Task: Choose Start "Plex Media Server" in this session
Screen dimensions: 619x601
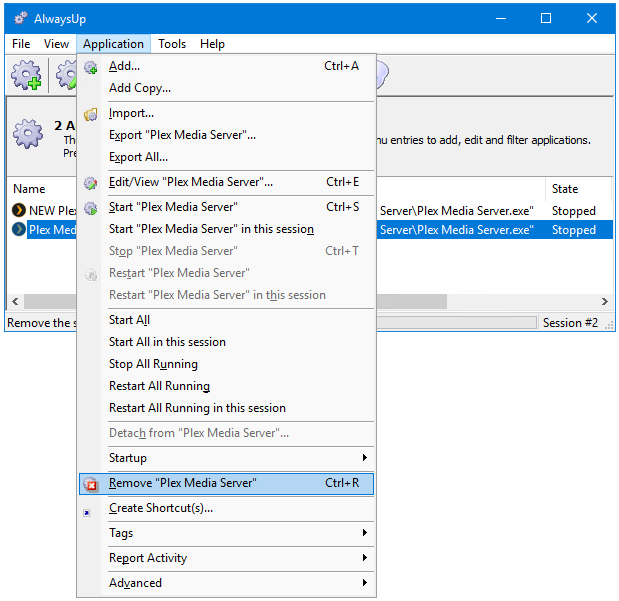Action: pyautogui.click(x=226, y=229)
